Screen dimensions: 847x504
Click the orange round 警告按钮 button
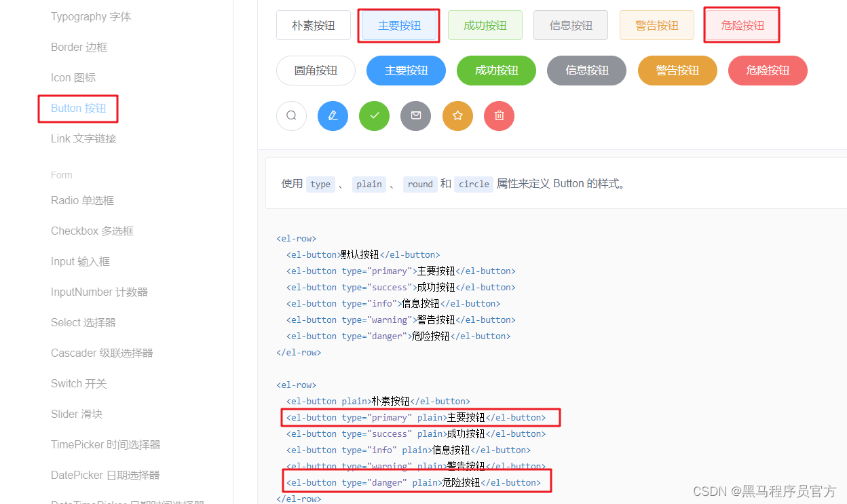[x=677, y=70]
